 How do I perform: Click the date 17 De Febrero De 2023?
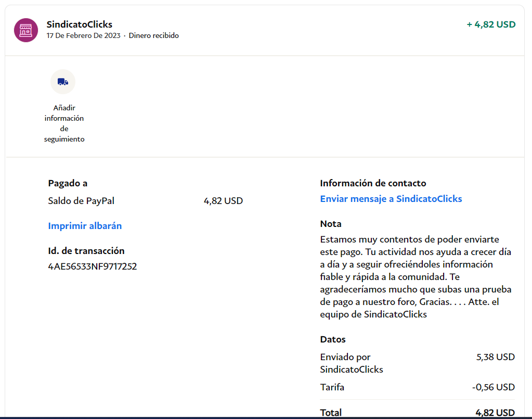pos(83,35)
